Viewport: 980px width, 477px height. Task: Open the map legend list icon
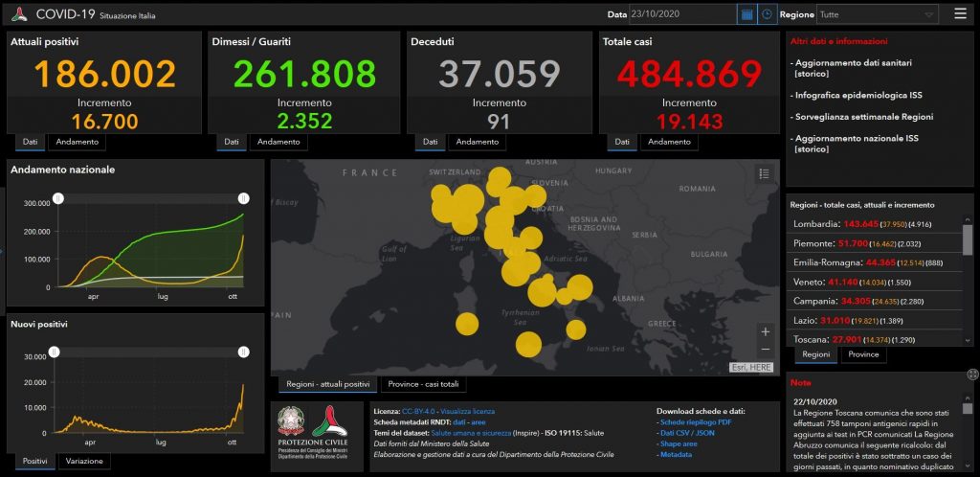[x=764, y=173]
